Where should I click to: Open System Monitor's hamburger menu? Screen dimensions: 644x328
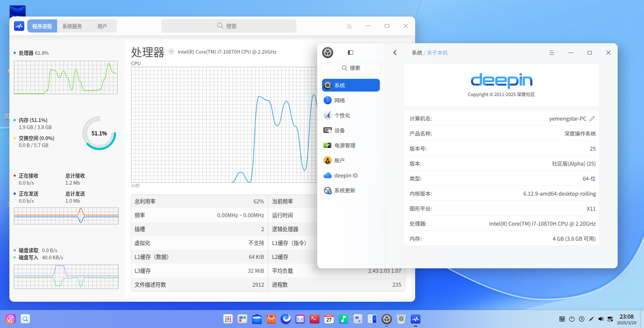349,26
